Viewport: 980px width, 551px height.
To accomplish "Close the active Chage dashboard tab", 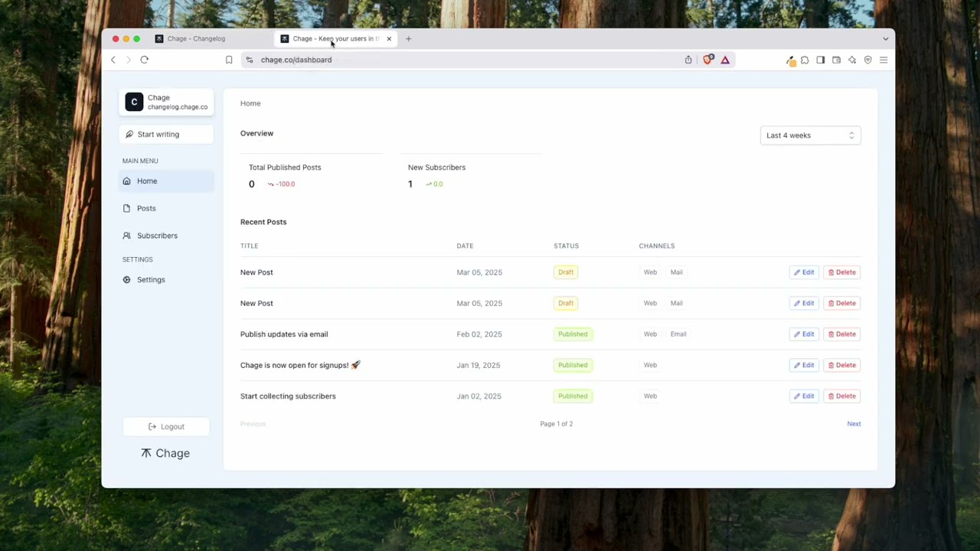I will coord(389,38).
